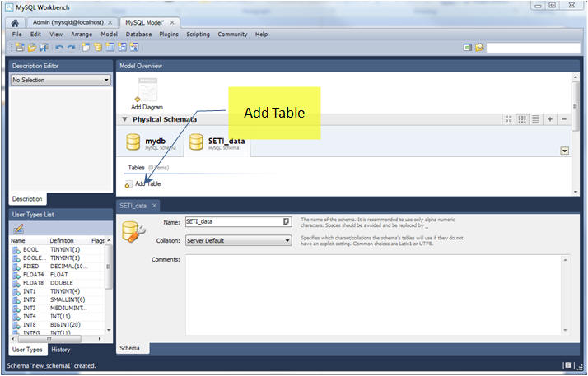Switch to large icons view

[508, 119]
